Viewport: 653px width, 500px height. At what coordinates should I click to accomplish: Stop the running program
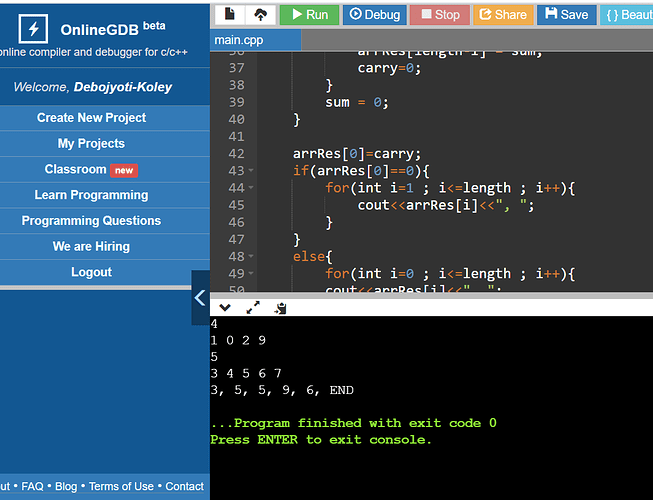(440, 15)
